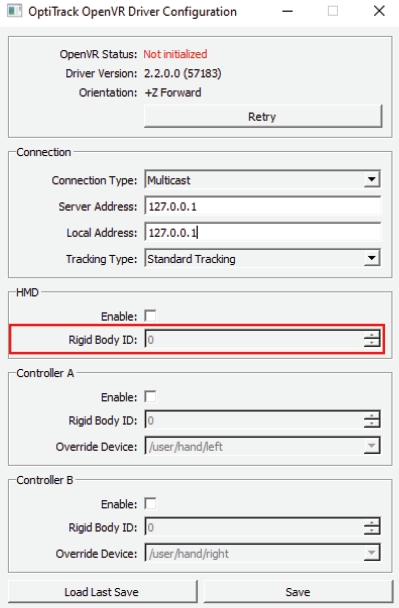The height and width of the screenshot is (608, 399).
Task: Click the Local Address input field
Action: click(263, 233)
